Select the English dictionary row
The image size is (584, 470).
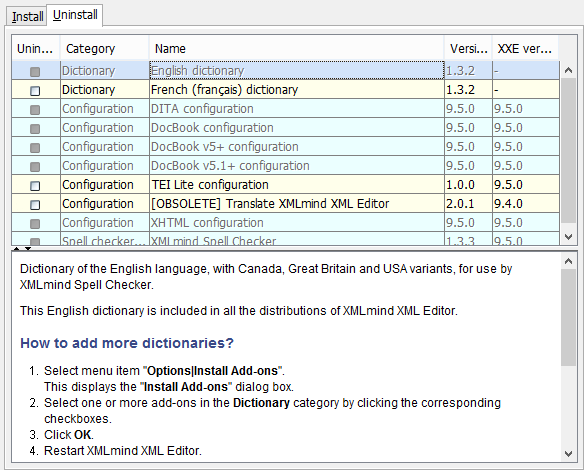(285, 70)
